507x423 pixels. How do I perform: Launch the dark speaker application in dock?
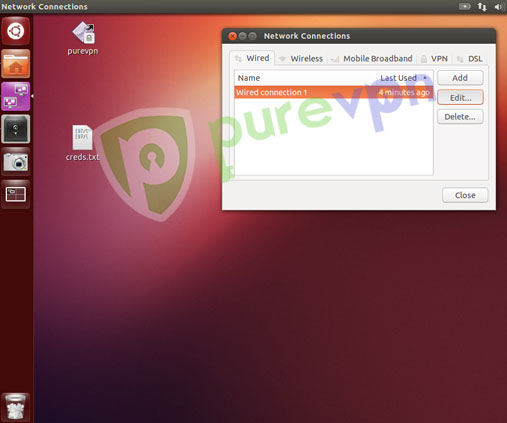click(x=16, y=129)
